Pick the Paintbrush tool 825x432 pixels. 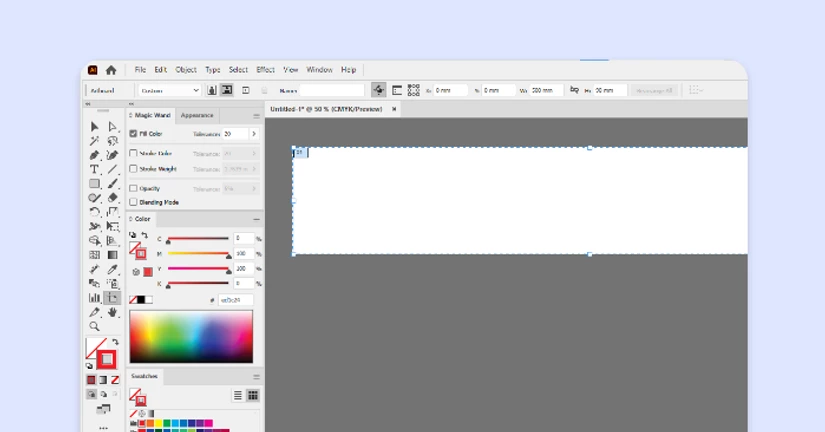[x=112, y=184]
